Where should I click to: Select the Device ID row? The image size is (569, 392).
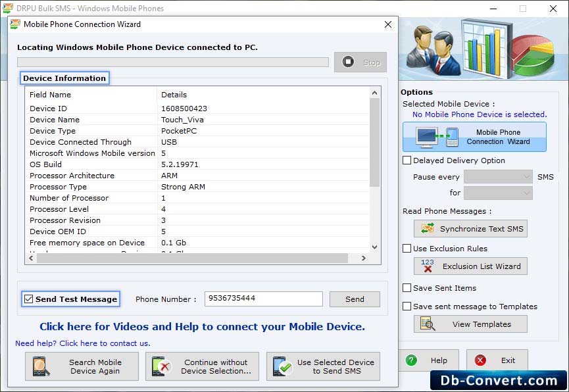coord(197,109)
